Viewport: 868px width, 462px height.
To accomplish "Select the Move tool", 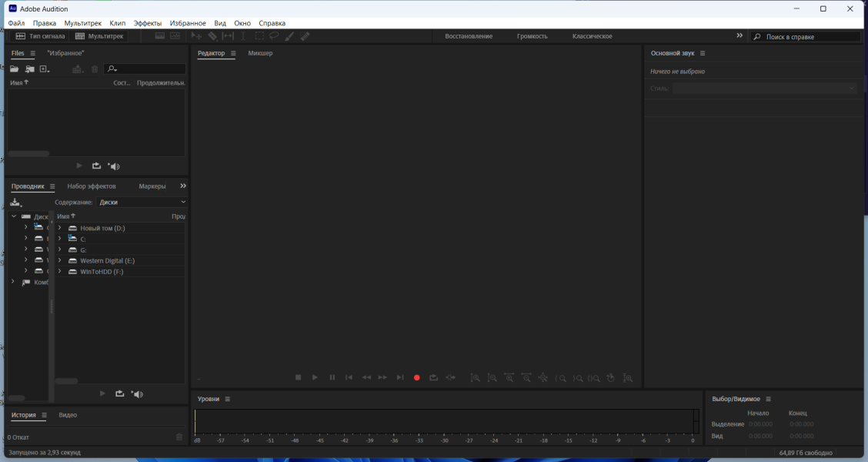I will click(196, 36).
